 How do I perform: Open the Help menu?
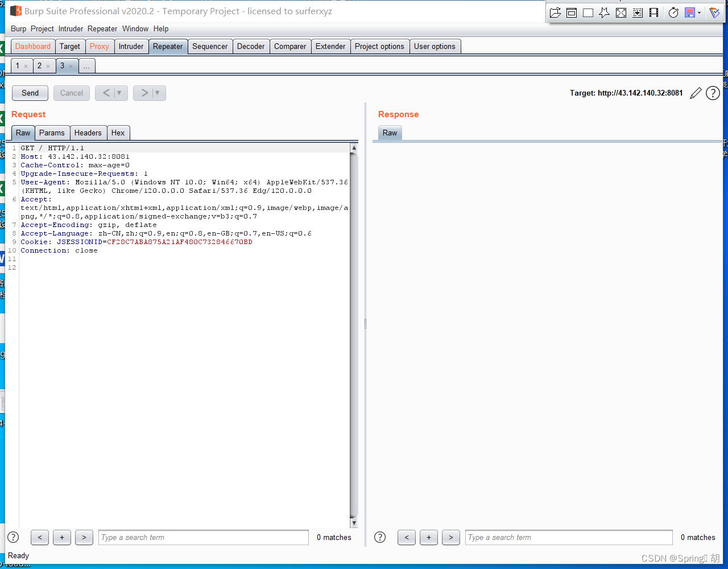161,28
